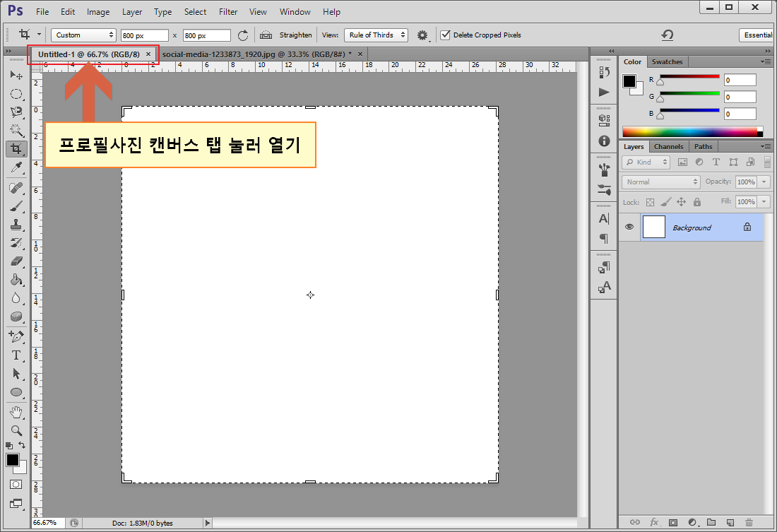Screen dimensions: 777x532
Task: Open the Actions play panel icon
Action: click(x=604, y=93)
